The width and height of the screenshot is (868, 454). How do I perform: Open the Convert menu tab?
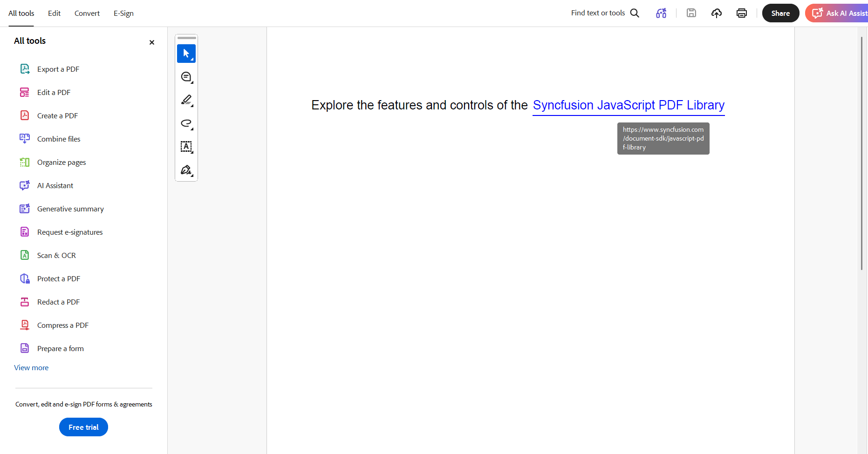pyautogui.click(x=87, y=14)
